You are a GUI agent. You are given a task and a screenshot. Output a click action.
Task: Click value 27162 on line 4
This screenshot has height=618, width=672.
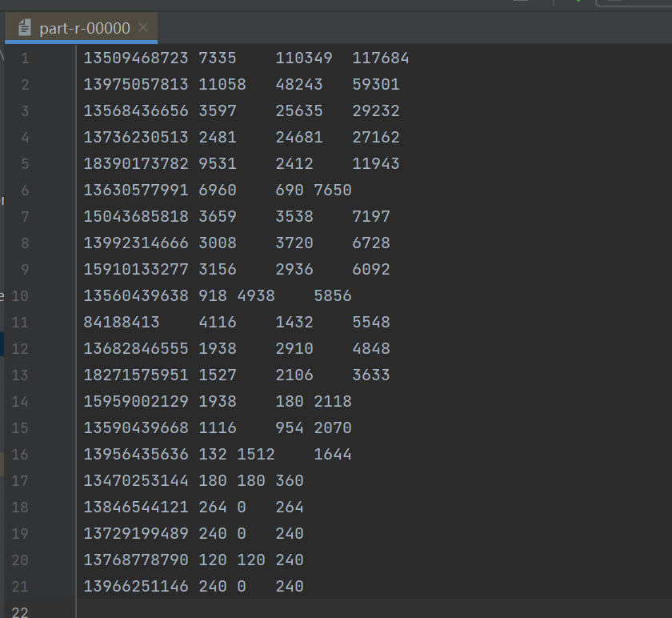point(376,137)
